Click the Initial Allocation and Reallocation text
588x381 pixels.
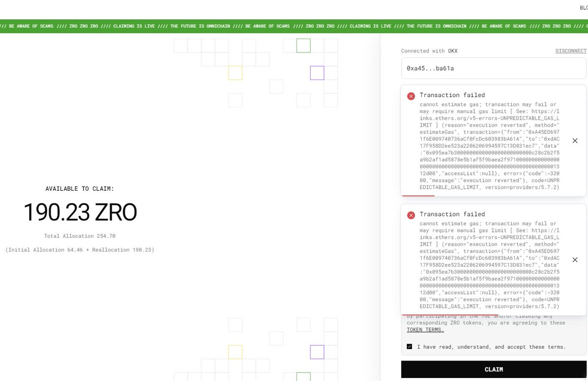80,250
